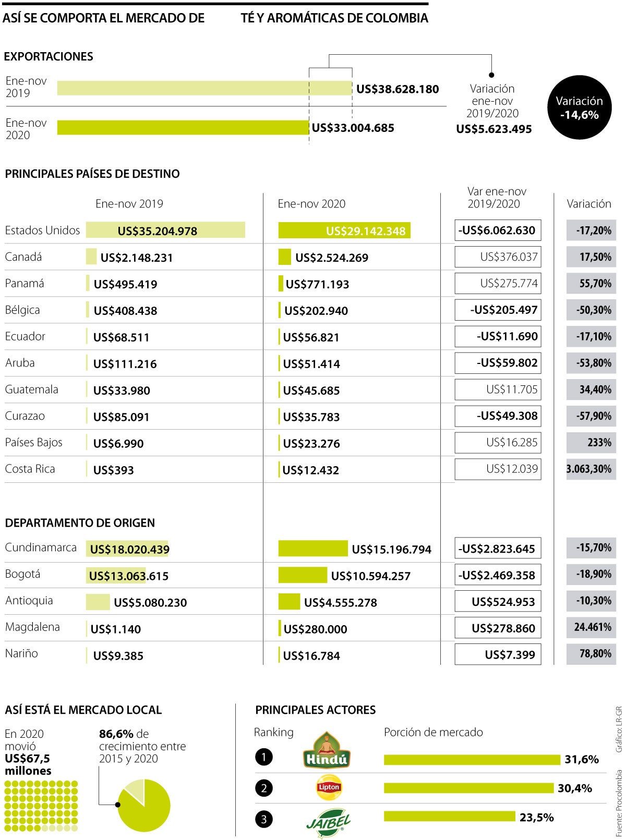Image resolution: width=626 pixels, height=840 pixels.
Task: Click the Lipton brand logo
Action: [x=329, y=787]
